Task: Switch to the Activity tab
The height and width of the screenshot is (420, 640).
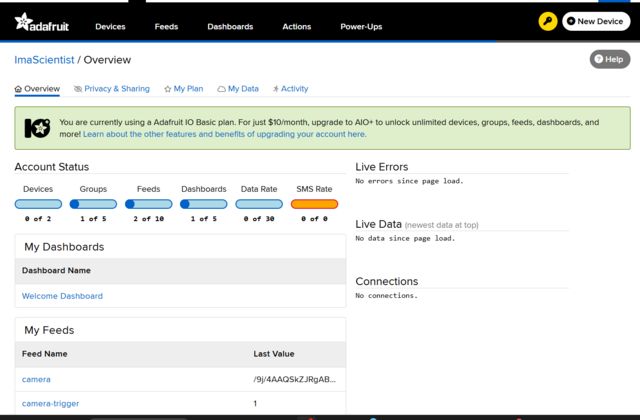Action: click(x=291, y=89)
